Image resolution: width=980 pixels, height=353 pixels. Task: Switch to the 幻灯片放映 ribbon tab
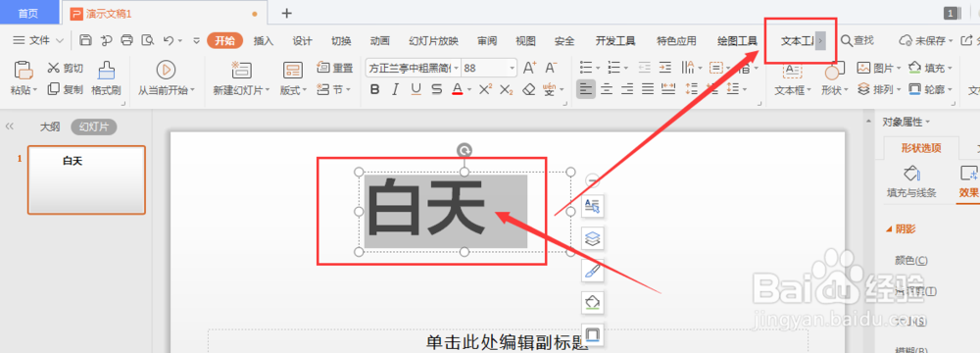433,40
